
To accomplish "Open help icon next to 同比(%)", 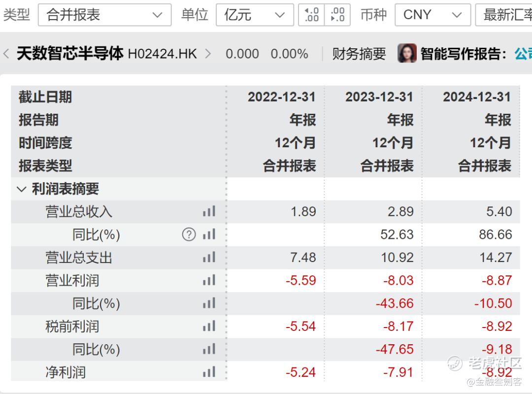I will click(189, 234).
